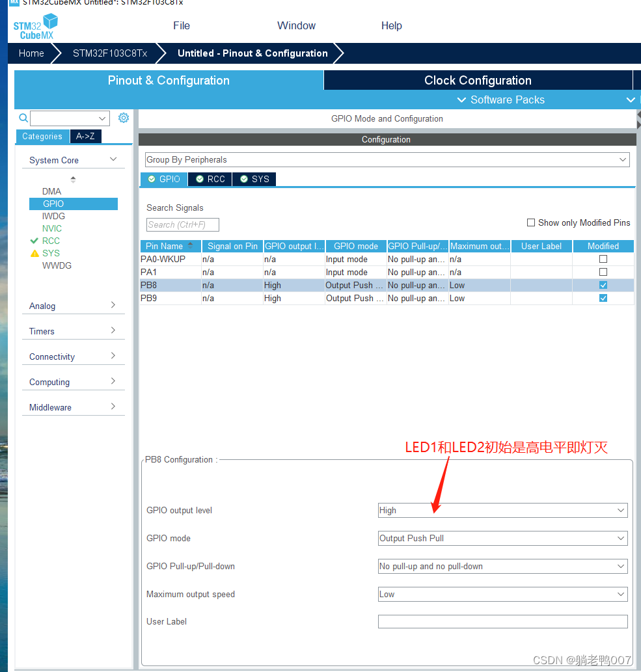The width and height of the screenshot is (641, 672).
Task: Switch to A->Z view tab
Action: click(85, 136)
